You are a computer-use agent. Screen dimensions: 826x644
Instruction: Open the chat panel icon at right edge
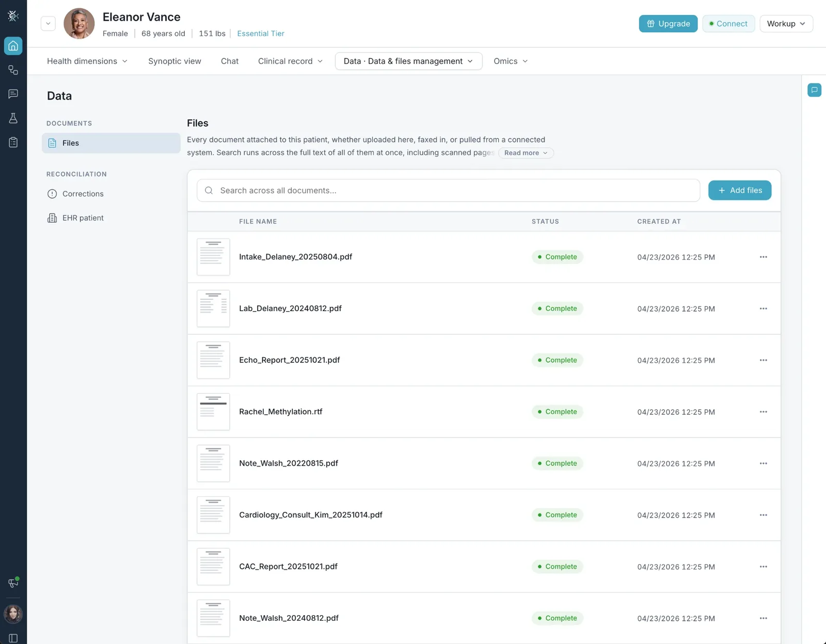pos(814,90)
